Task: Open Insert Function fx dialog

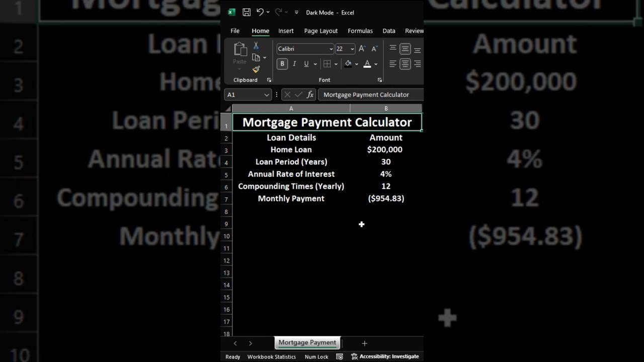Action: [310, 95]
